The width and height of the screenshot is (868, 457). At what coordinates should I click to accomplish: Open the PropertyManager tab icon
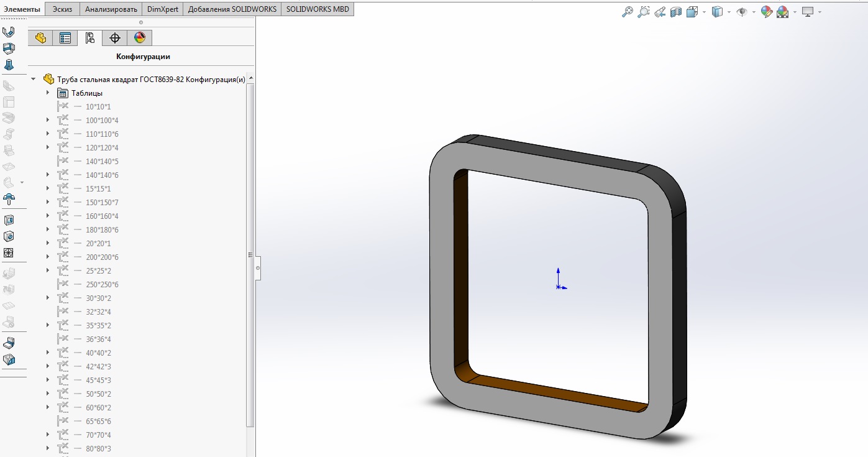[x=65, y=38]
